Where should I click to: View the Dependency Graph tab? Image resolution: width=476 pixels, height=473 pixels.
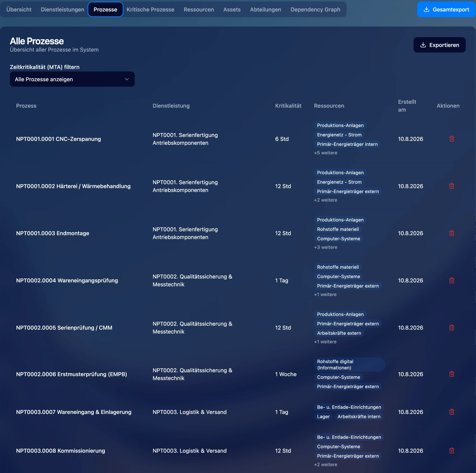click(315, 10)
